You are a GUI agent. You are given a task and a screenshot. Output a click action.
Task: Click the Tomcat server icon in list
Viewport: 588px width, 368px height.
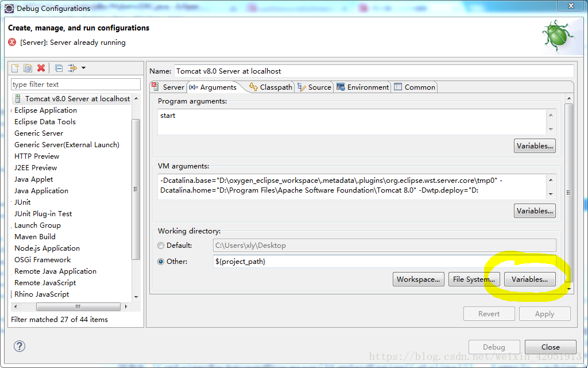[x=18, y=99]
